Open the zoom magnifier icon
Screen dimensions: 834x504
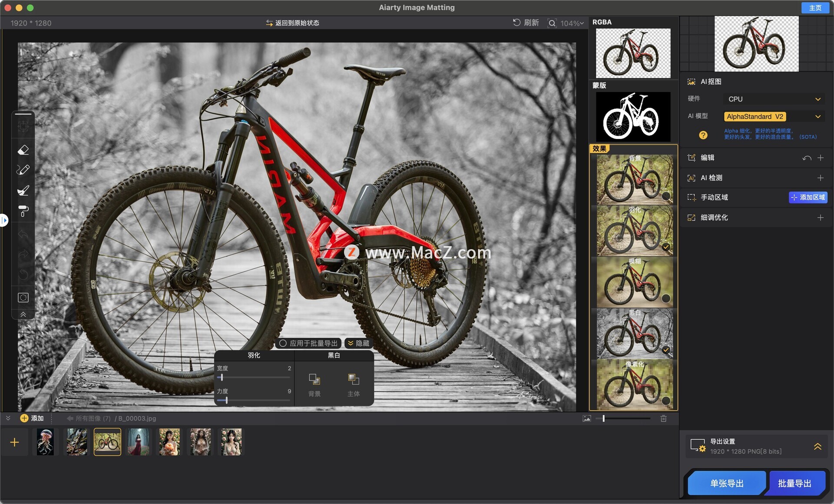click(x=552, y=23)
